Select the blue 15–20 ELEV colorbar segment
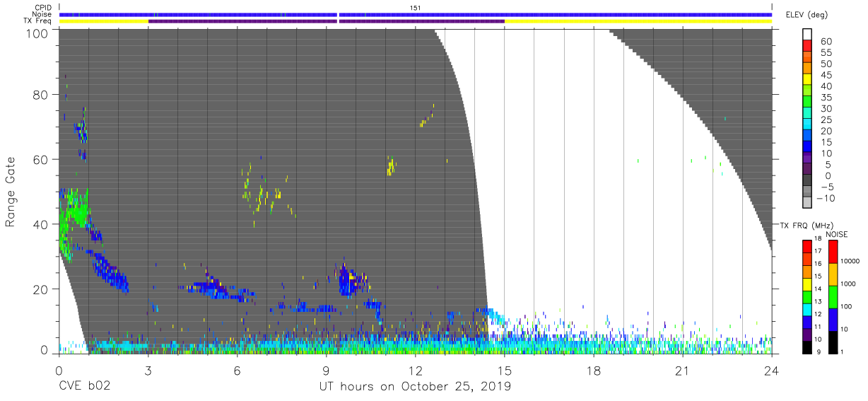Screen dimensions: 868x401 click(807, 136)
